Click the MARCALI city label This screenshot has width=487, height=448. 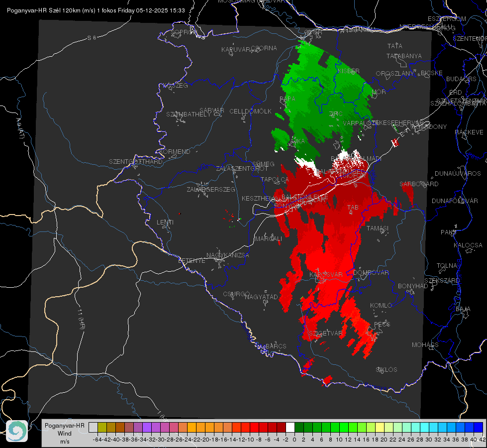coord(269,239)
